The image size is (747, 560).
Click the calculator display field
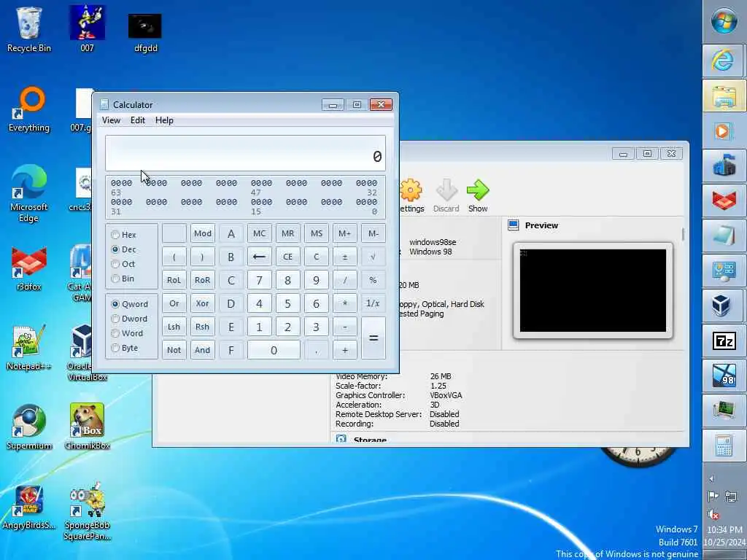click(x=245, y=153)
